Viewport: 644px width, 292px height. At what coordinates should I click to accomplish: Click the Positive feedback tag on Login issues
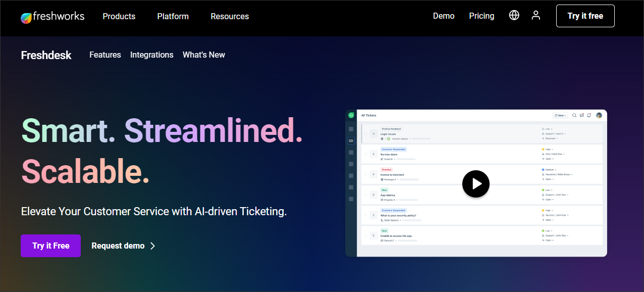pyautogui.click(x=391, y=129)
